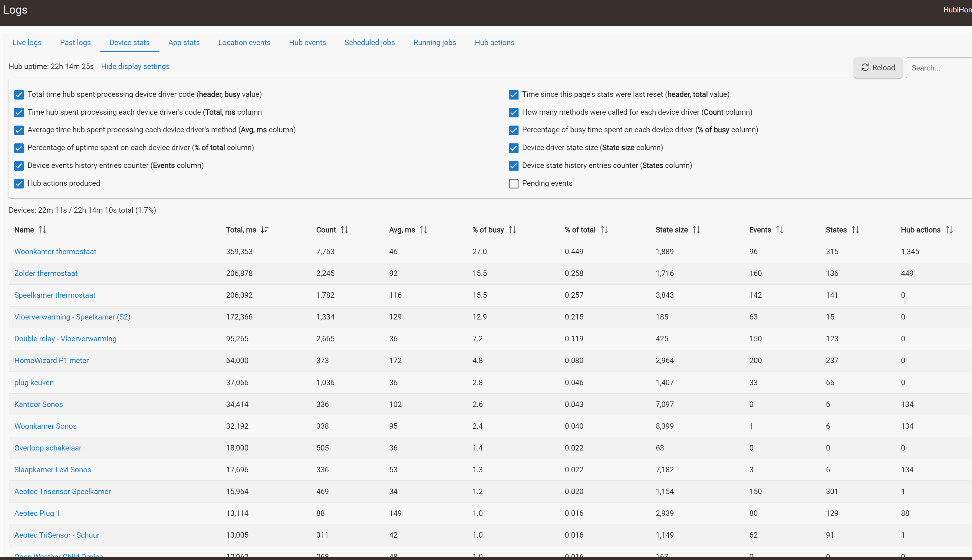Sort the table by the States column
Screen dimensions: 972x560
pyautogui.click(x=855, y=230)
